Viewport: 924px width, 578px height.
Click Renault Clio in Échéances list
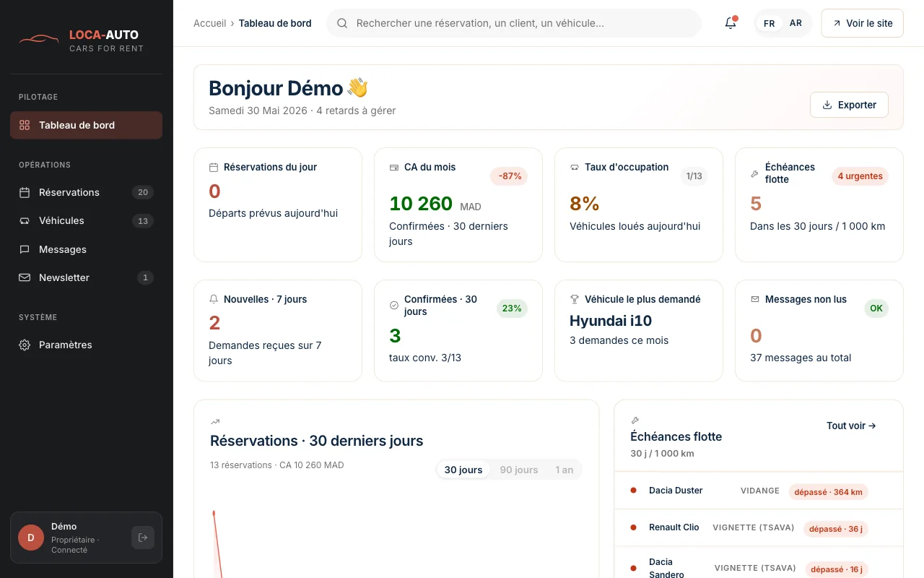tap(674, 527)
